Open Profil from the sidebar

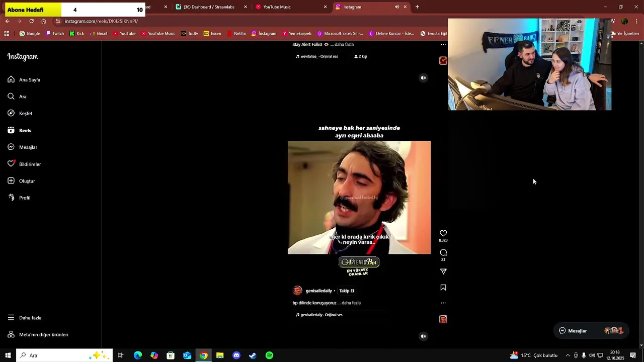click(x=19, y=198)
